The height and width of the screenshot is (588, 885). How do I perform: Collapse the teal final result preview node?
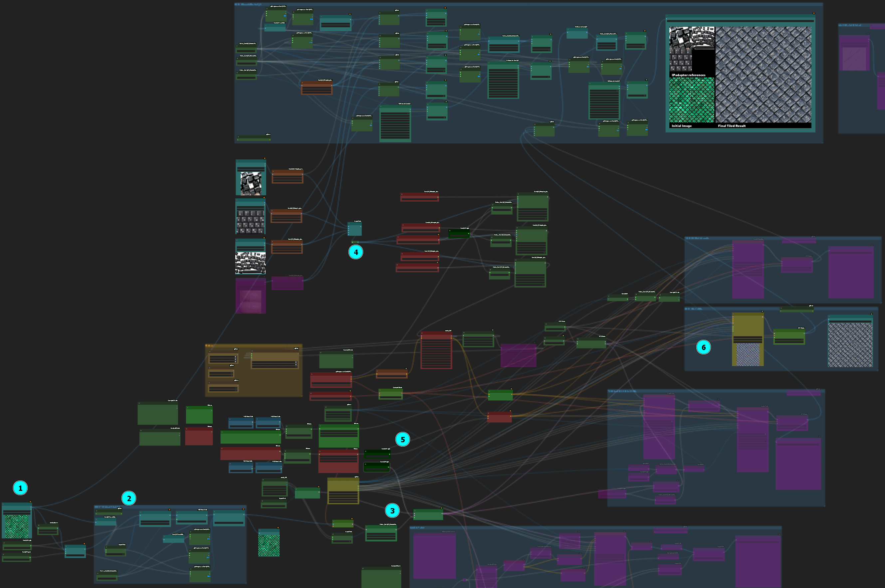coord(667,16)
